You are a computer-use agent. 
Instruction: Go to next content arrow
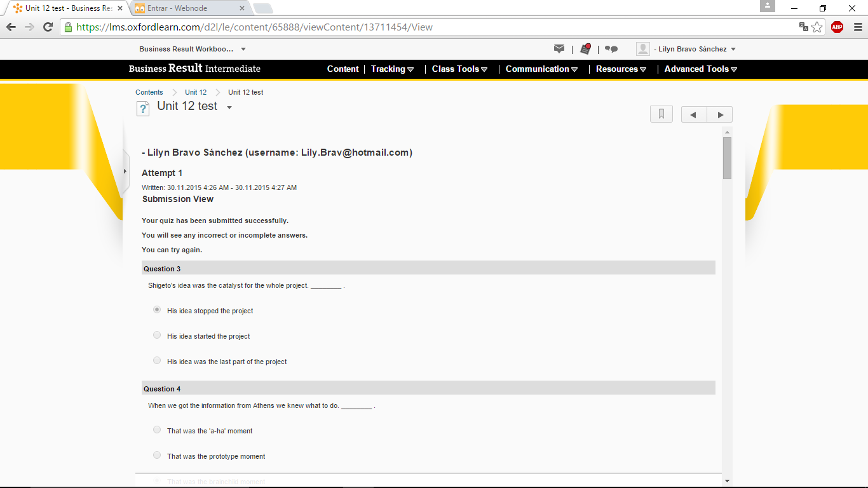click(720, 114)
